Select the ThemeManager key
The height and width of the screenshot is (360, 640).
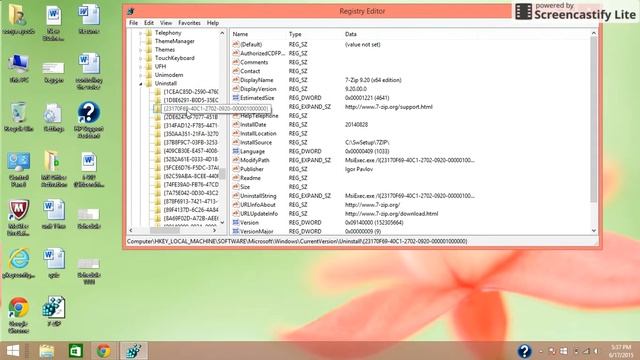point(175,41)
